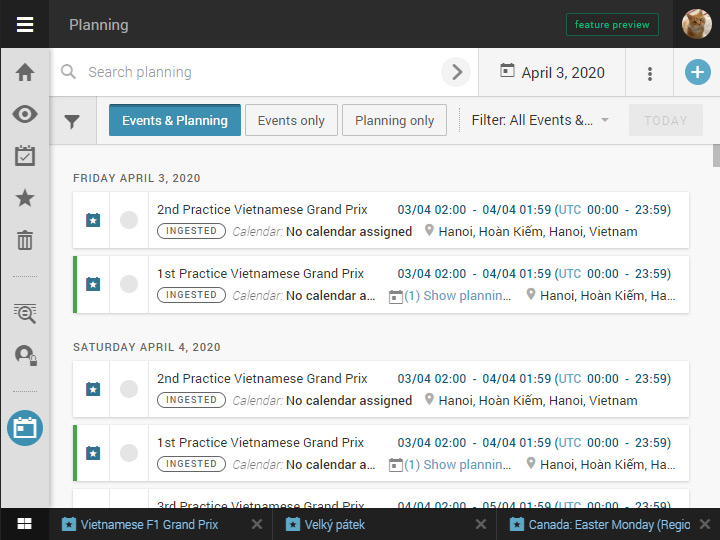Click event icon of Saturday 1st Practice row
The height and width of the screenshot is (540, 720).
pyautogui.click(x=93, y=453)
